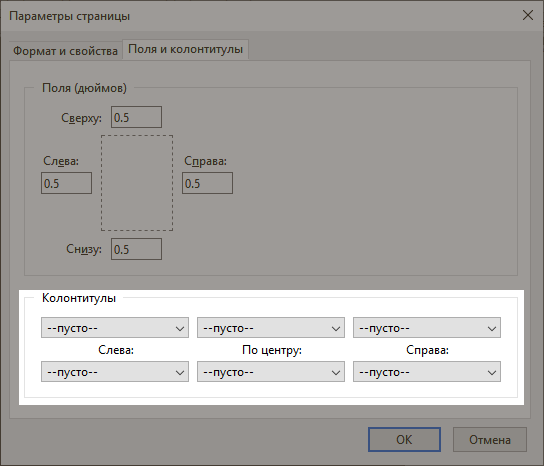This screenshot has width=544, height=466.
Task: Click the Поля (дюймов) group label
Action: tap(84, 88)
